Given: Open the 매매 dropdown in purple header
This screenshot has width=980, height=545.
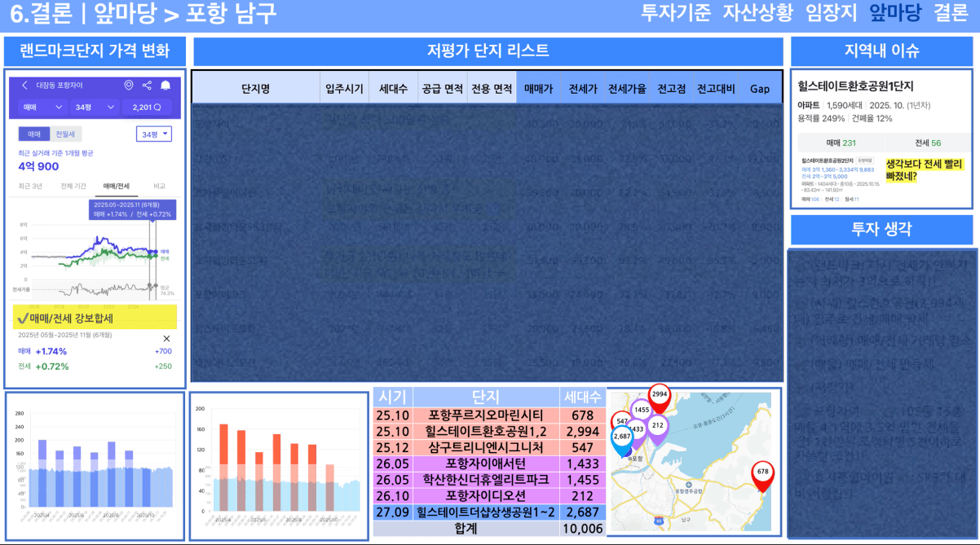Looking at the screenshot, I should click(x=42, y=108).
